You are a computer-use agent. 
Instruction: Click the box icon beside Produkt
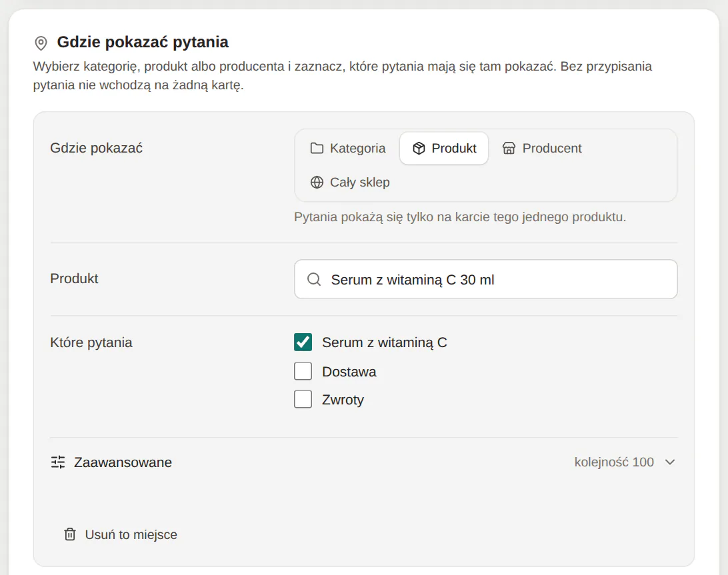419,149
